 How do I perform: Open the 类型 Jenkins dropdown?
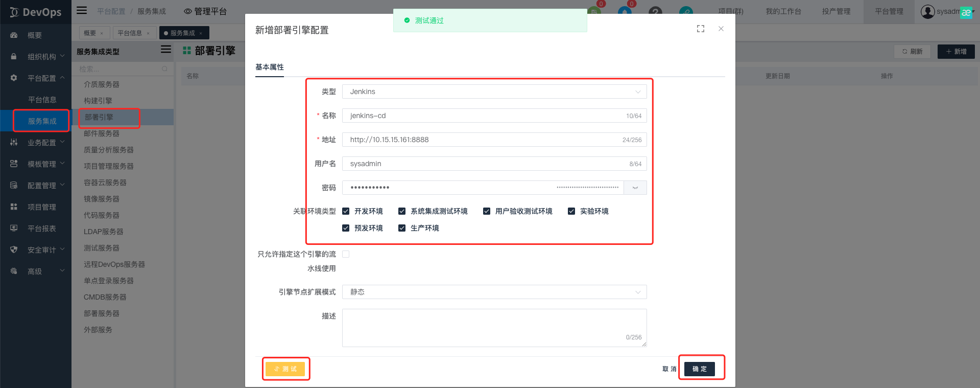[x=494, y=92]
